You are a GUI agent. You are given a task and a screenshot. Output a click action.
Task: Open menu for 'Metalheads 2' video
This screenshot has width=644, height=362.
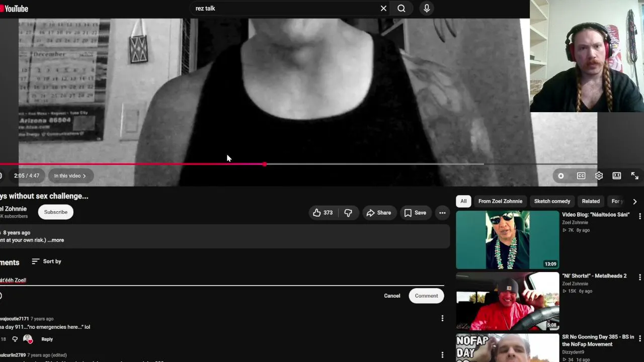[x=640, y=278]
